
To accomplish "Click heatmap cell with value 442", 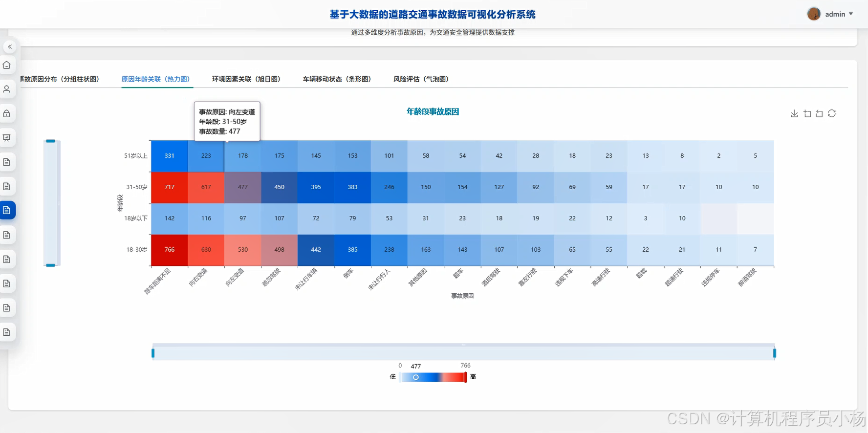I will pyautogui.click(x=316, y=250).
